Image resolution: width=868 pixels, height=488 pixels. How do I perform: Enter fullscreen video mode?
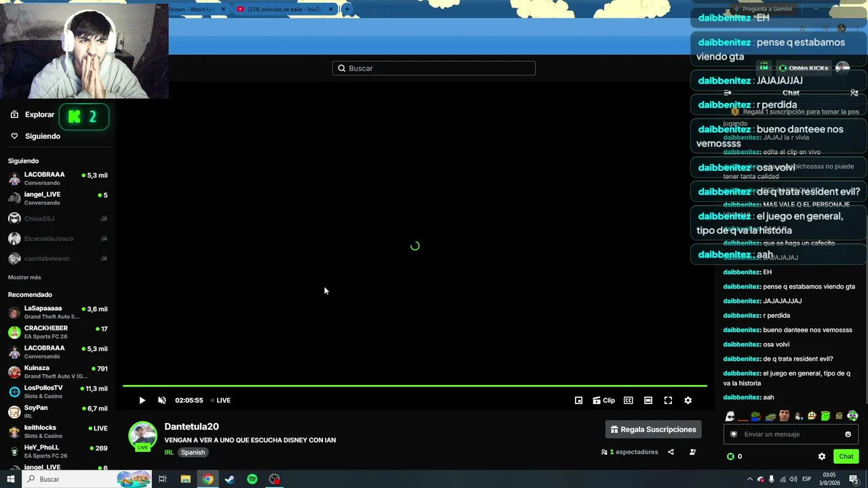[668, 401]
